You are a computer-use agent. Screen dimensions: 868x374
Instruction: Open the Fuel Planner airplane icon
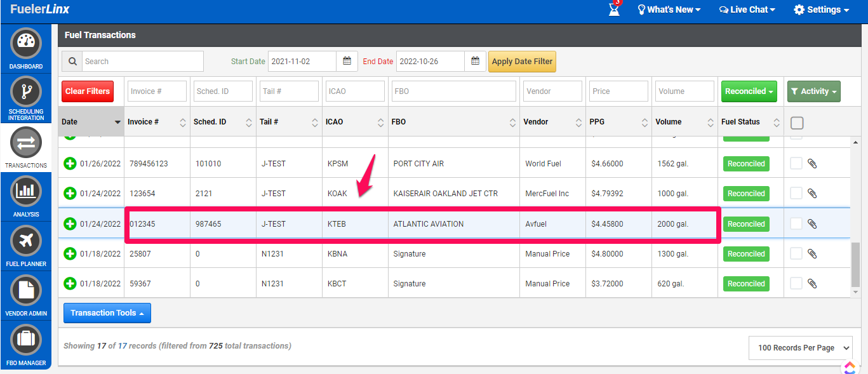coord(26,241)
